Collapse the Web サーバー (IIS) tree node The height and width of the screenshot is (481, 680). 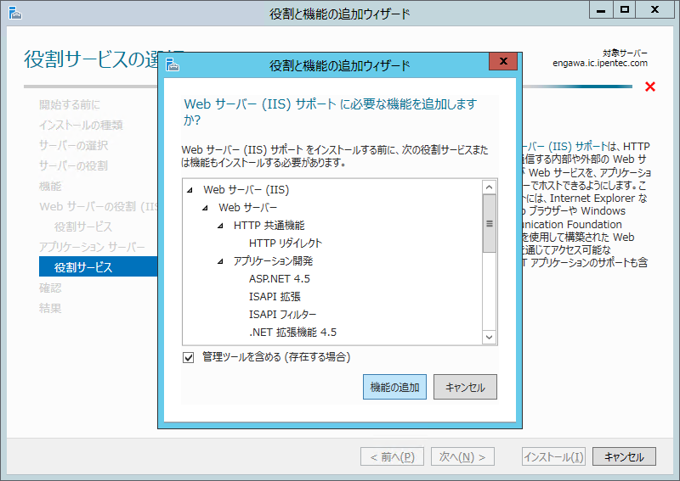(x=190, y=190)
